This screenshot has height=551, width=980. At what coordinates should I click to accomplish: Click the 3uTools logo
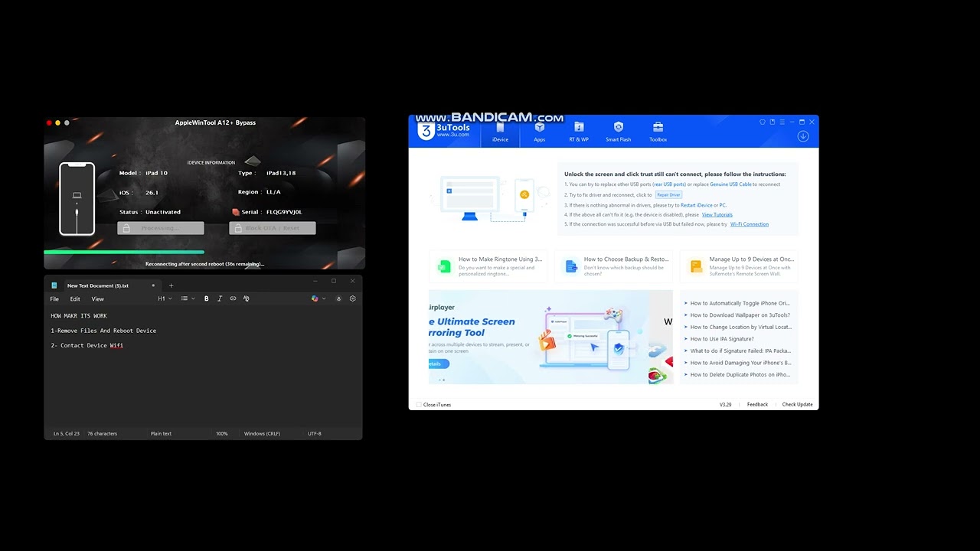click(444, 131)
